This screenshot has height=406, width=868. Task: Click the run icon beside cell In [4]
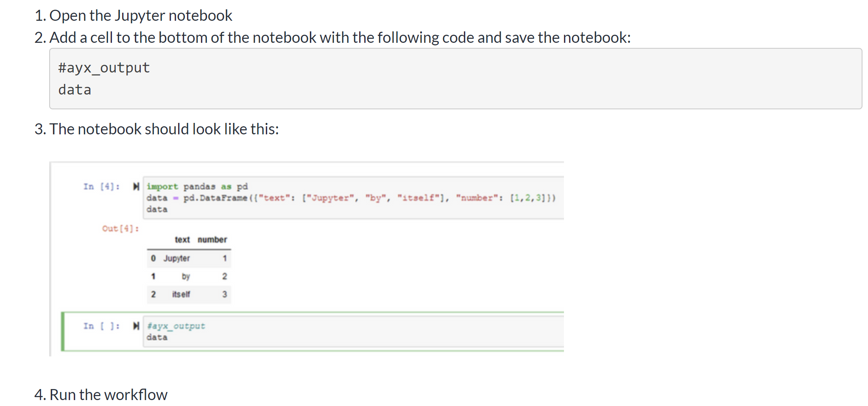pos(136,187)
